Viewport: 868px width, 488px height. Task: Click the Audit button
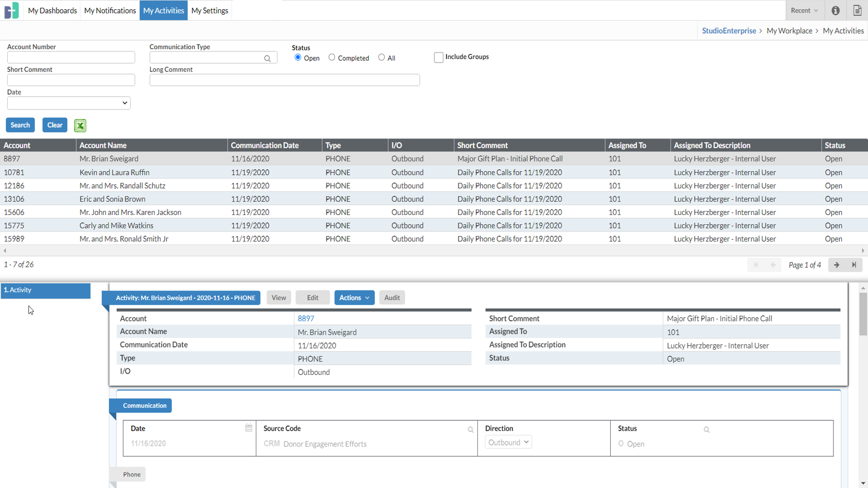[x=392, y=298]
